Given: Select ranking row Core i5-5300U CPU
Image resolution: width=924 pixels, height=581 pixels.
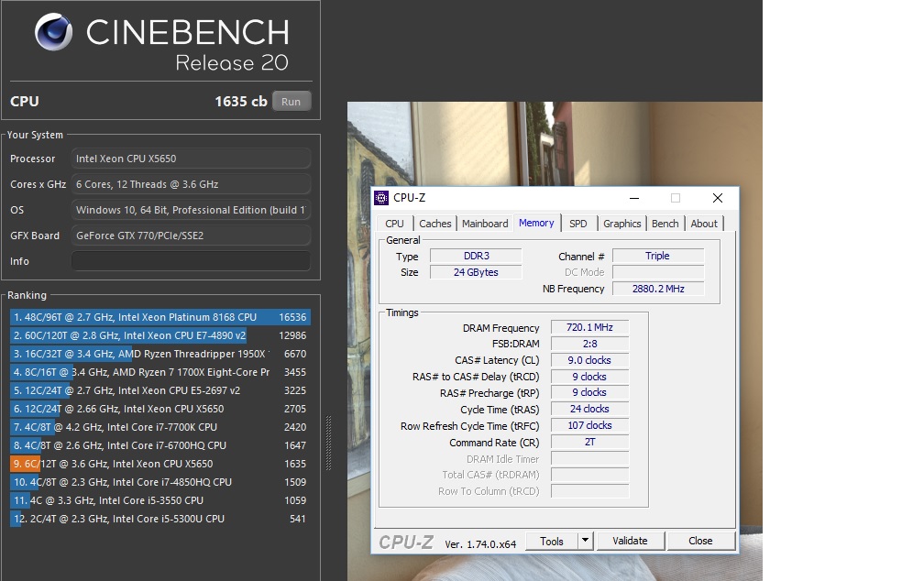Looking at the screenshot, I should coord(160,519).
